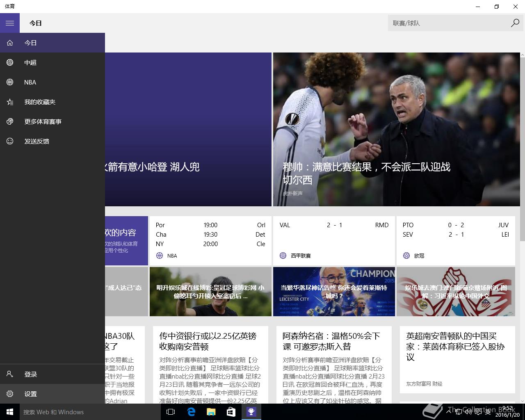Click the person icon beside 登录
This screenshot has width=525, height=420.
point(10,374)
